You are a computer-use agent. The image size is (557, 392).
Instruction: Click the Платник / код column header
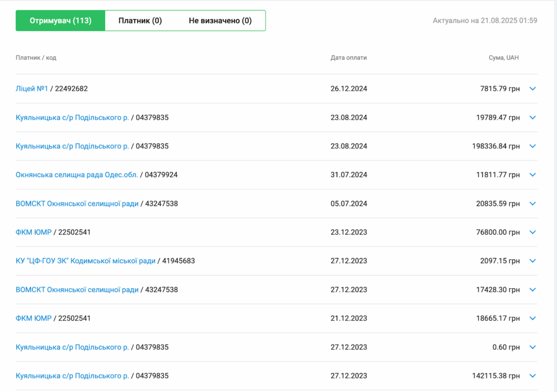pos(36,58)
